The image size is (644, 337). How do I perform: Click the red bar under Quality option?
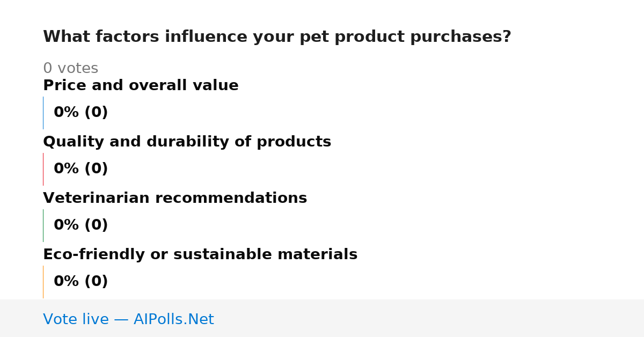(43, 169)
